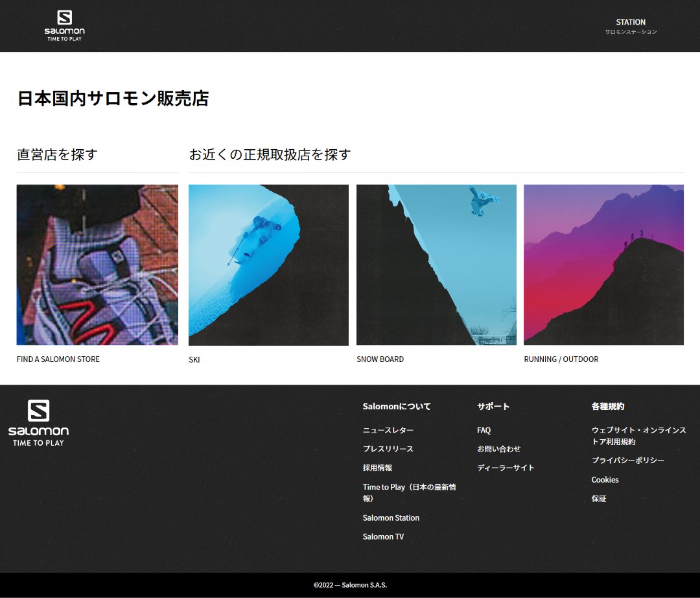Go to Time to Play（日本の最新情報）link
The width and height of the screenshot is (700, 598).
coord(410,492)
